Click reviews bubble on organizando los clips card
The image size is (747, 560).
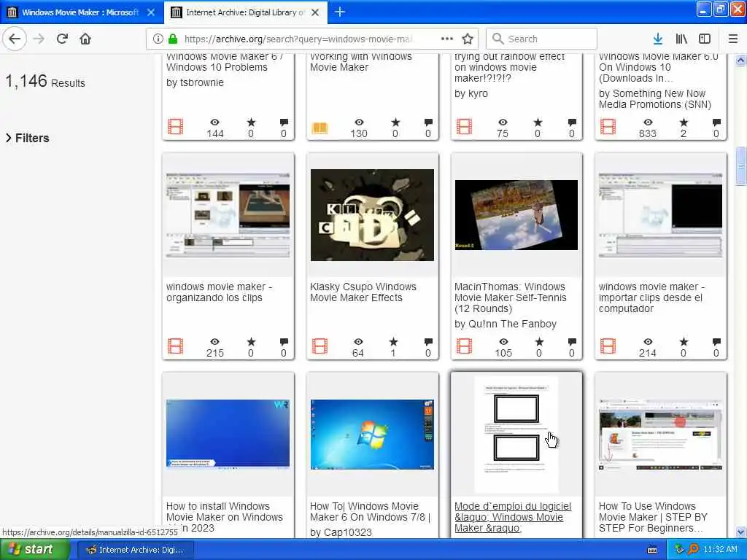(x=284, y=341)
